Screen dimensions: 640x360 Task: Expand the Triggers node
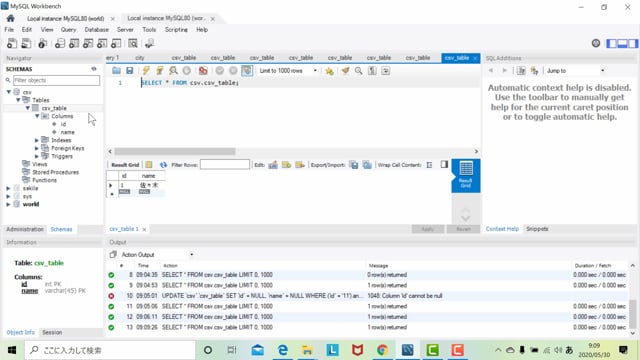(x=37, y=156)
